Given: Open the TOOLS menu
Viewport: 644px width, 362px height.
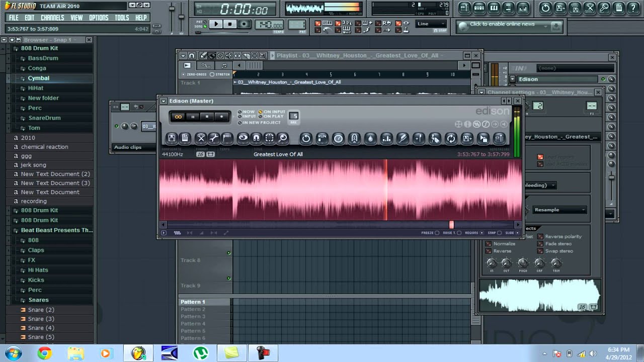Looking at the screenshot, I should click(x=122, y=18).
